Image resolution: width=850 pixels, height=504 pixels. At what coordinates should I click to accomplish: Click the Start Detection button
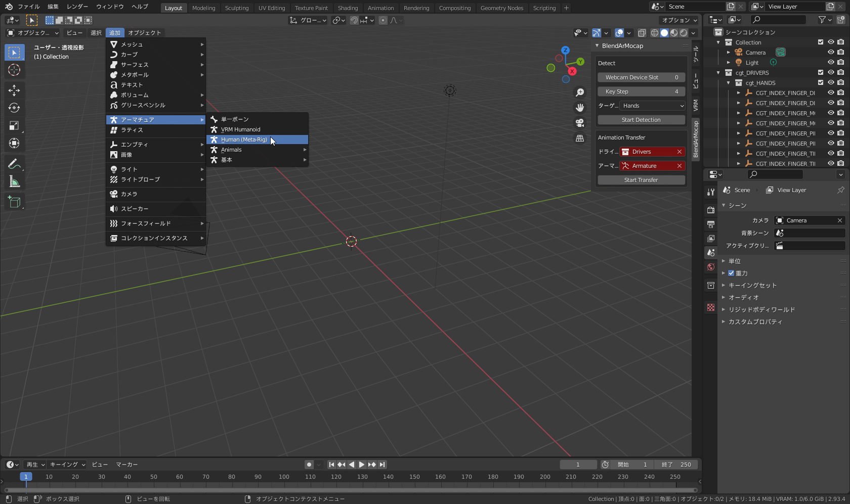pos(641,120)
